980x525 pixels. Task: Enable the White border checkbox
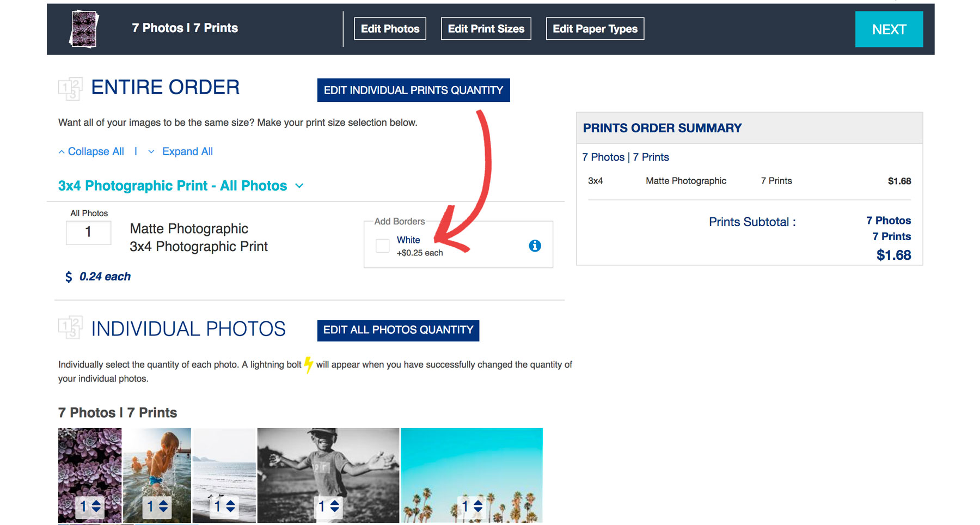tap(383, 246)
